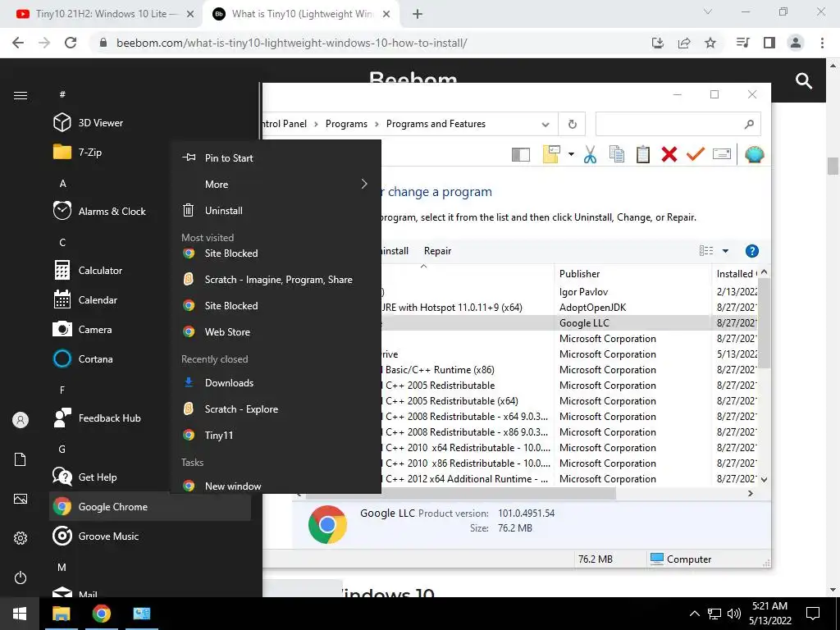This screenshot has height=630, width=840.
Task: Open Pictures from Start sidebar
Action: point(21,499)
